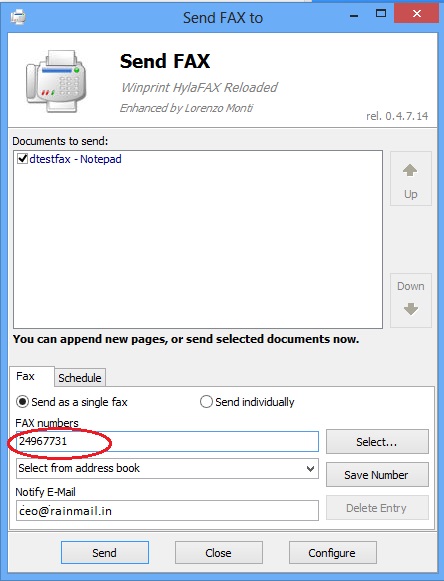Click the fax machine logo image
Image resolution: width=444 pixels, height=581 pixels.
pos(56,82)
